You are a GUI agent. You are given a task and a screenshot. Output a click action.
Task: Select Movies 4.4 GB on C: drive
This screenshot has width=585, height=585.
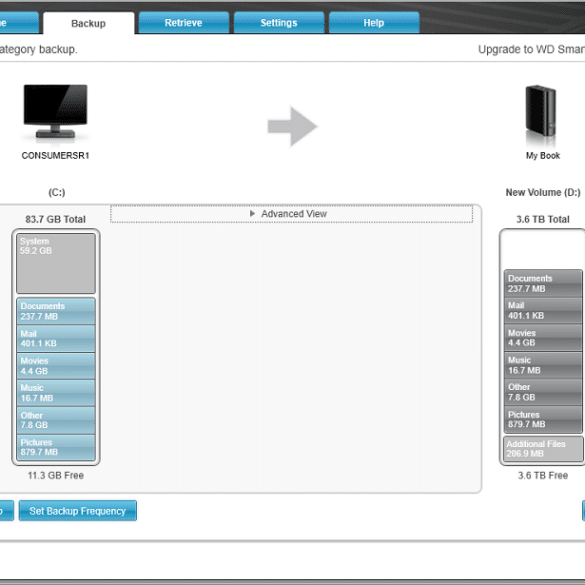(56, 366)
